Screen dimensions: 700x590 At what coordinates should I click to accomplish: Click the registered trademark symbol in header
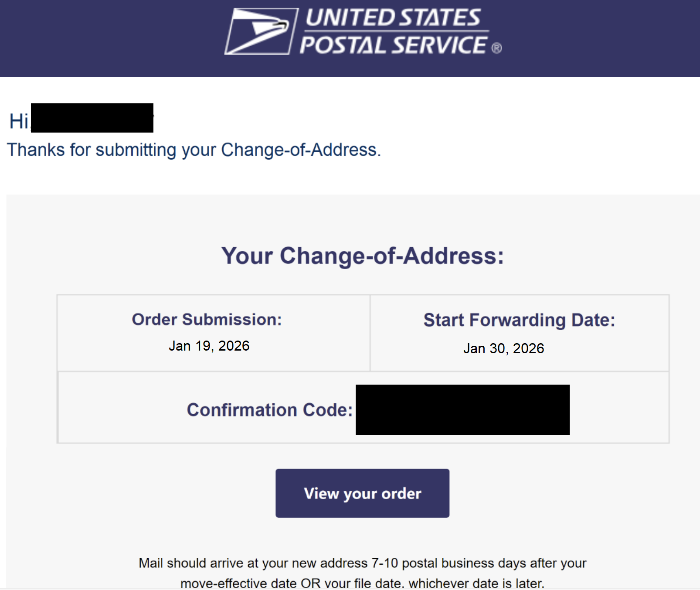[497, 48]
